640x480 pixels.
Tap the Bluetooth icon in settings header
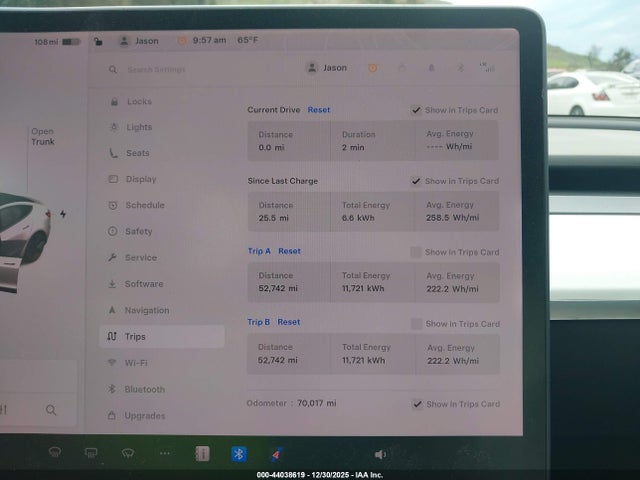pyautogui.click(x=460, y=68)
